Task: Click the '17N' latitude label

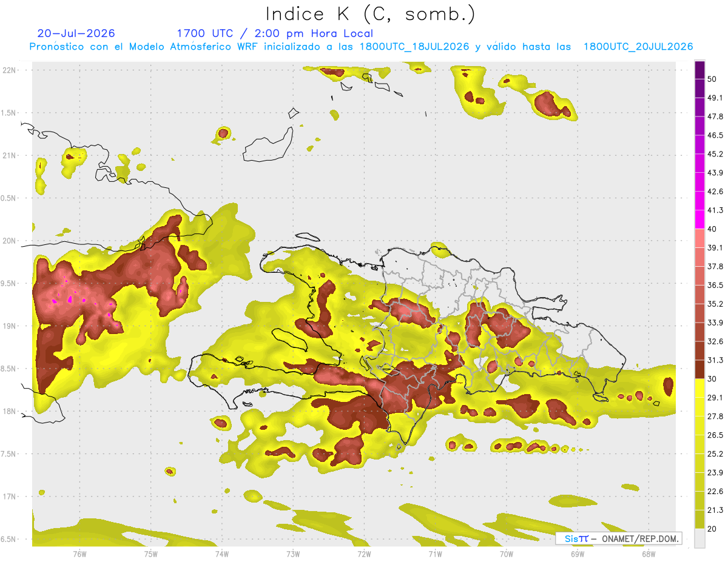Action: (x=10, y=497)
